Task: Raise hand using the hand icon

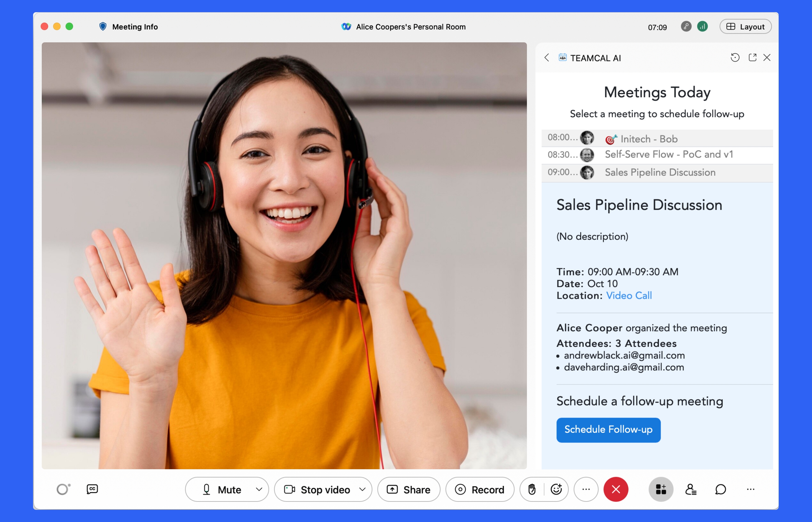Action: (x=532, y=489)
